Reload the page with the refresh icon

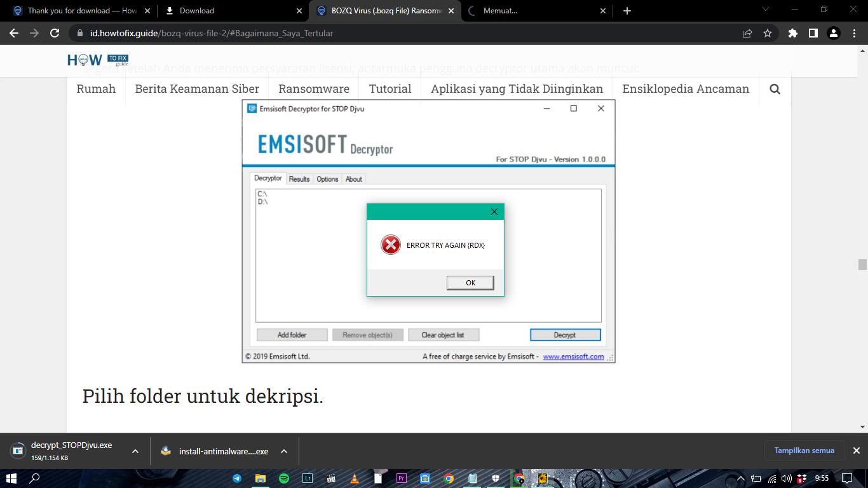pyautogui.click(x=55, y=33)
